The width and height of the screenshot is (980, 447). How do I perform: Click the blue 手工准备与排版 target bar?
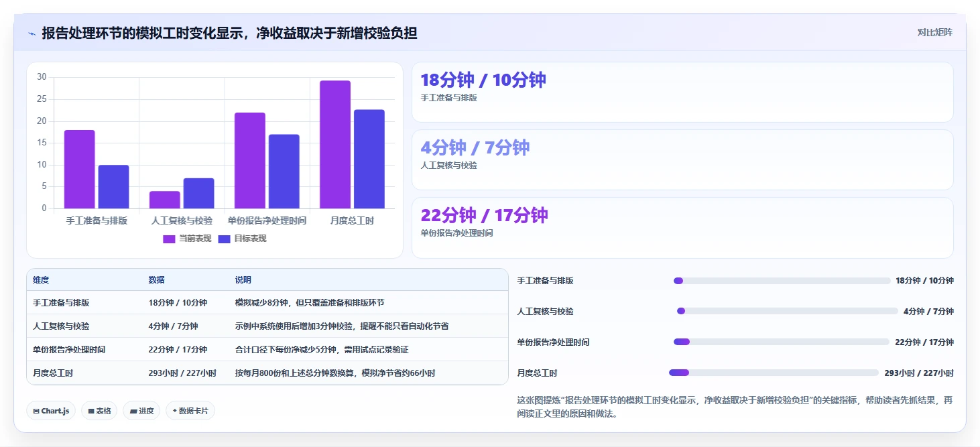[x=114, y=186]
